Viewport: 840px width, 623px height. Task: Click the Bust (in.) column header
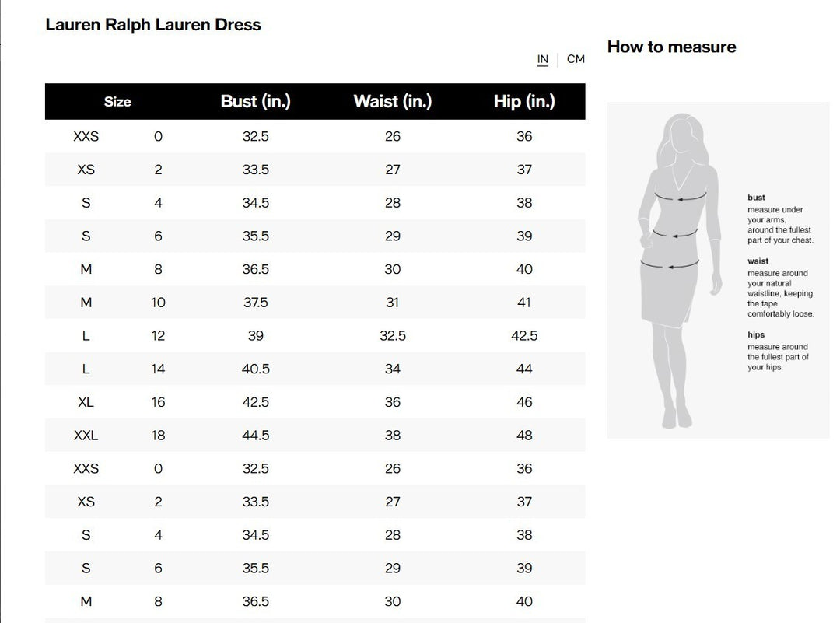click(255, 101)
